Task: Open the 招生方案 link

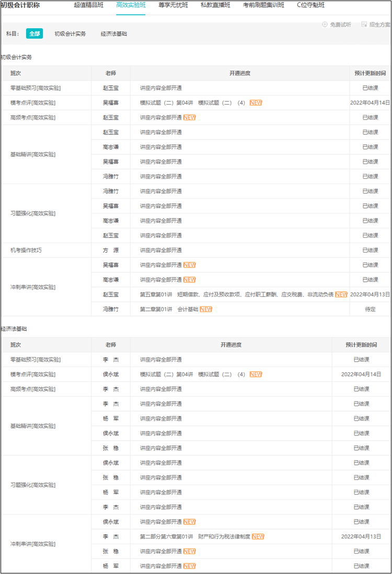Action: click(380, 25)
